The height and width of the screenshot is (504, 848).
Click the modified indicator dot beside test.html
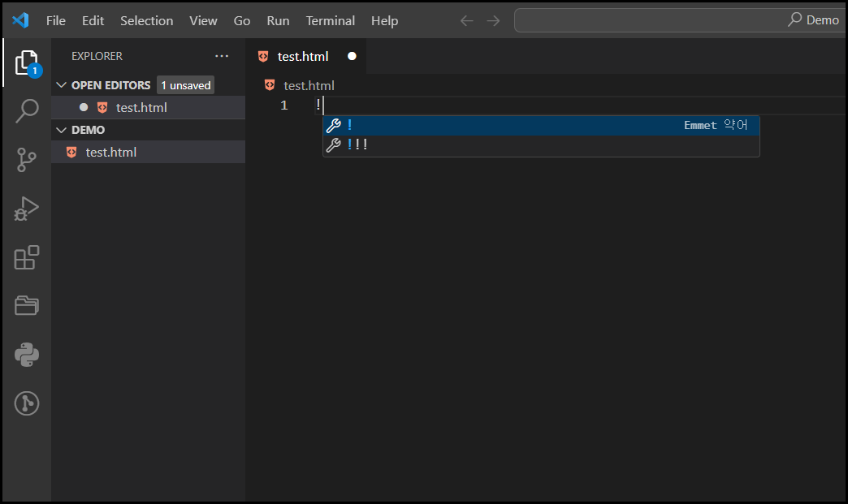[83, 106]
